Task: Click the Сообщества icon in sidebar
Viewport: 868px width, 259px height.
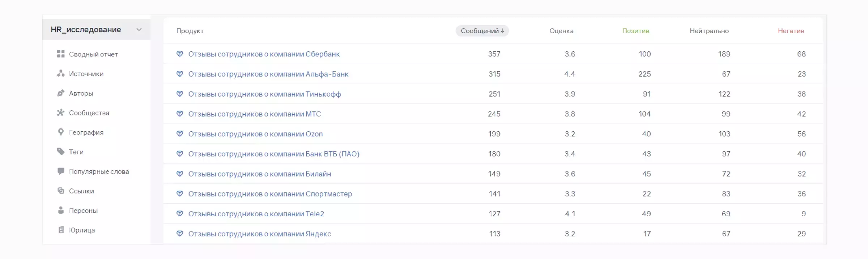Action: click(x=61, y=112)
